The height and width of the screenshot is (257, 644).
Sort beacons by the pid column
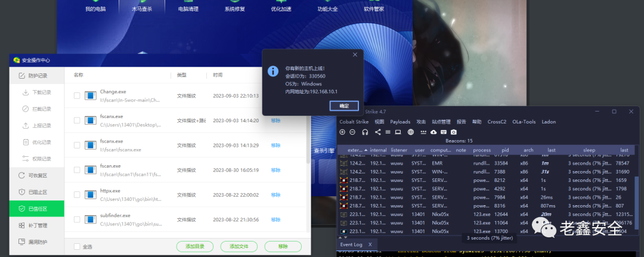click(x=505, y=150)
